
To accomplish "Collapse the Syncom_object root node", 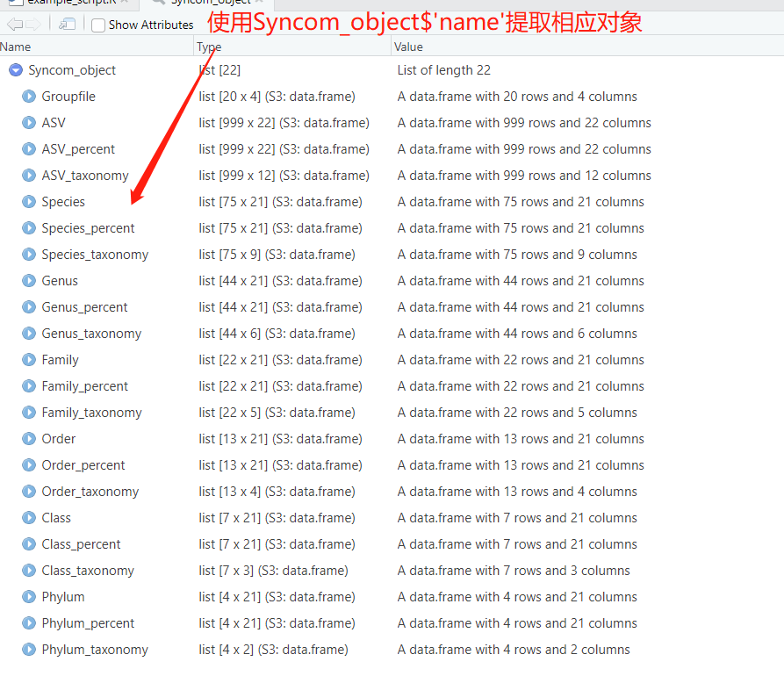I will [x=16, y=70].
